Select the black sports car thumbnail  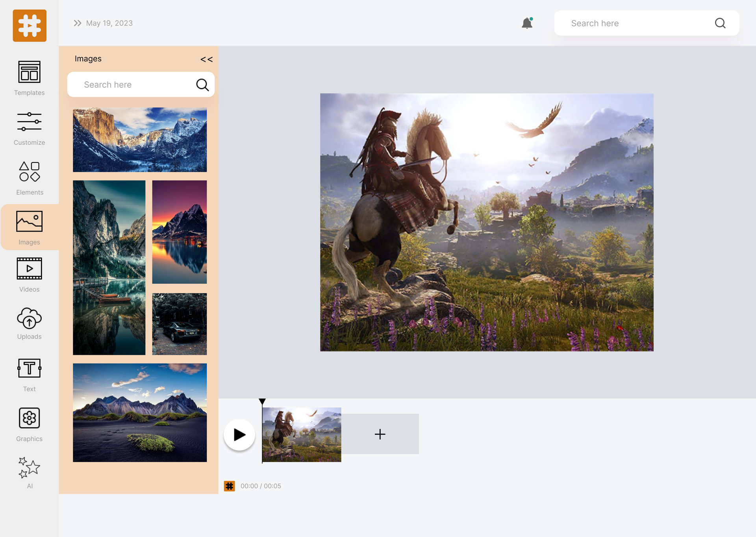click(x=180, y=324)
